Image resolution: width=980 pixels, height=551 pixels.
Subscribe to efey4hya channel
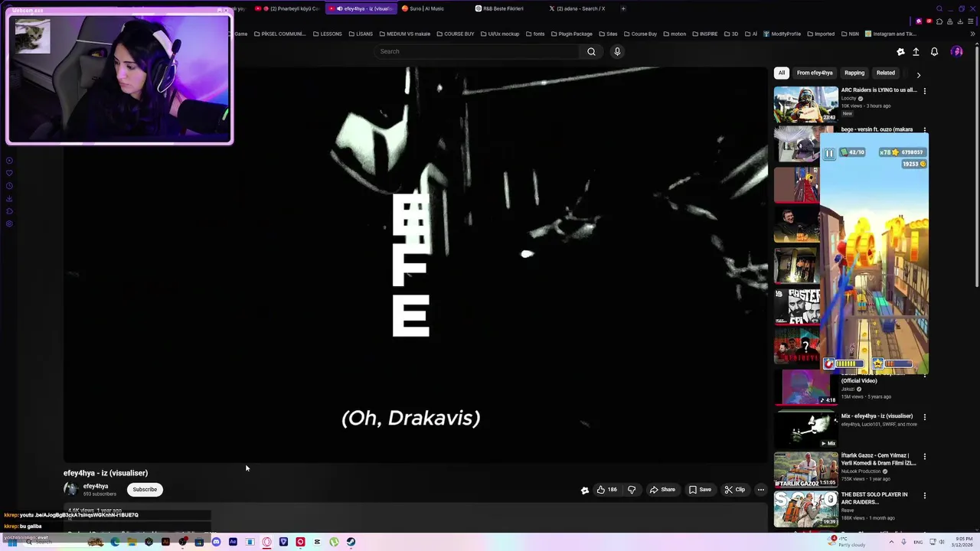click(x=145, y=490)
